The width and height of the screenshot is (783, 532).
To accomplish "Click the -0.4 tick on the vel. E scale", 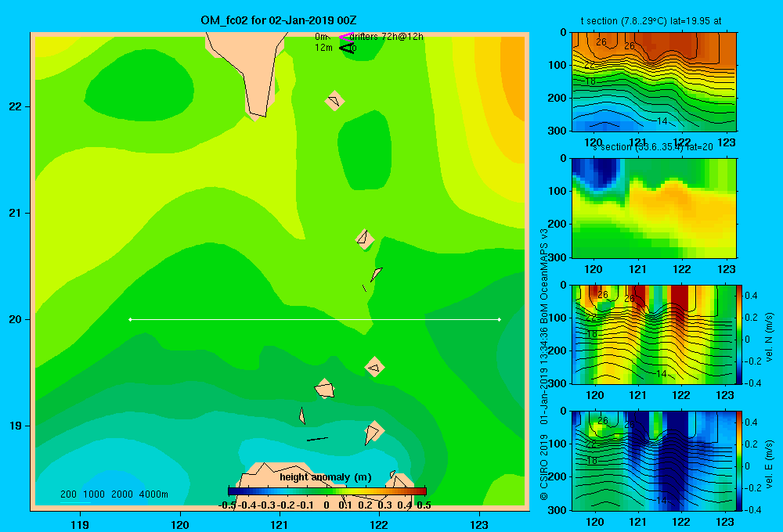I will 752,509.
